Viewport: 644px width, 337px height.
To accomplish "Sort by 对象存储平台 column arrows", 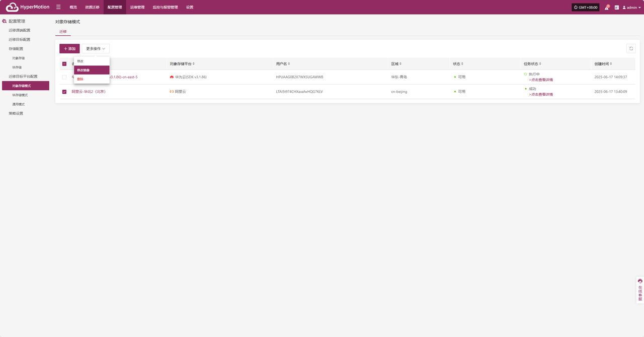I will 194,64.
